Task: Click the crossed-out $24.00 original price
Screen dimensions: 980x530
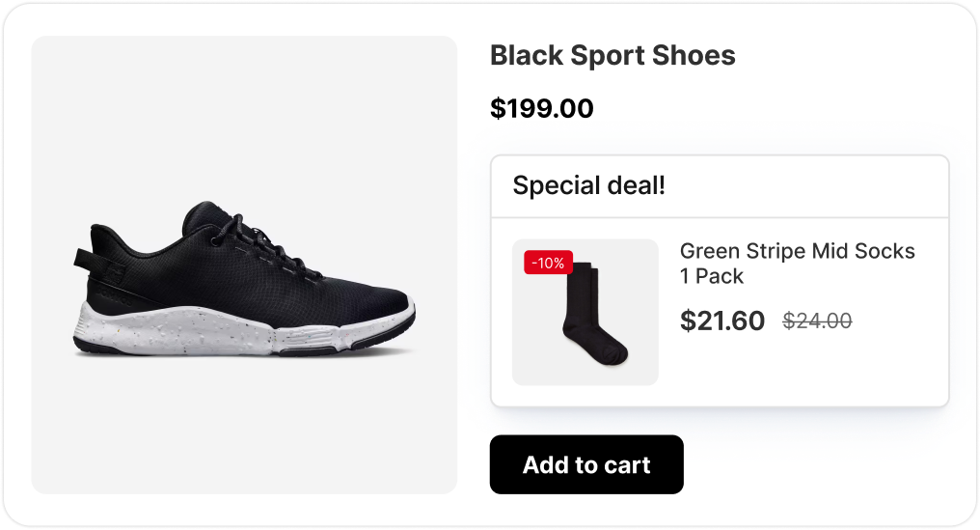Action: tap(817, 321)
